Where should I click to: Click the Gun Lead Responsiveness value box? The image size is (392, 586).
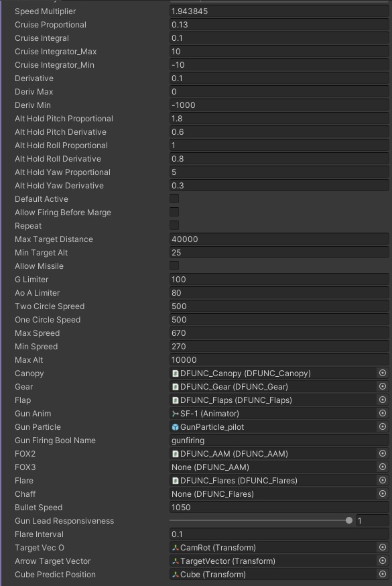pyautogui.click(x=372, y=520)
